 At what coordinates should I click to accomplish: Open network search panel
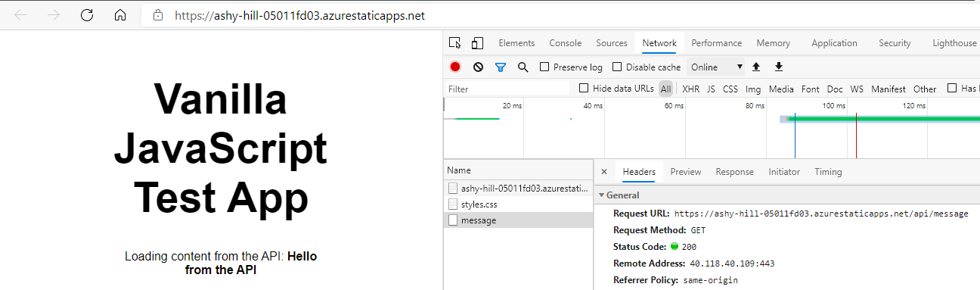(x=523, y=67)
